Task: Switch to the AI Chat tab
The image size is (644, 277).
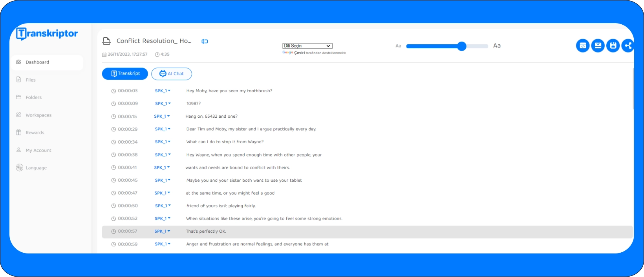Action: 172,73
